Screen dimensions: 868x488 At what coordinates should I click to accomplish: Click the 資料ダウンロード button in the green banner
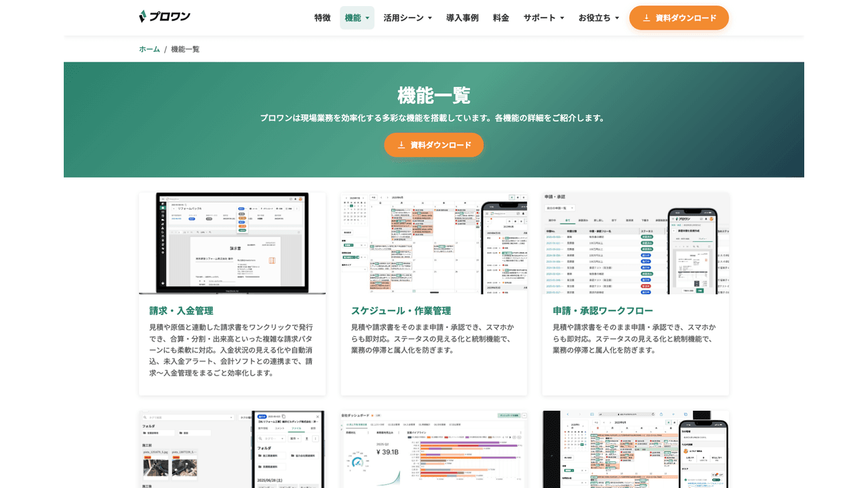(434, 145)
